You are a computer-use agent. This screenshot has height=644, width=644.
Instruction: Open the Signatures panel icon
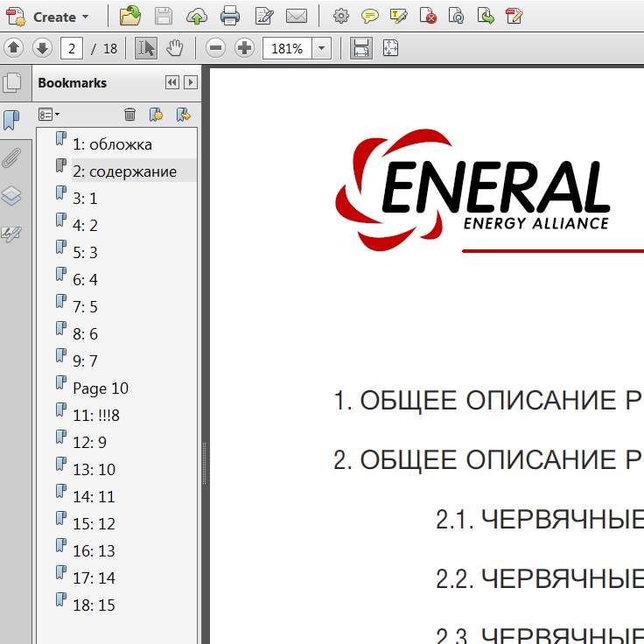11,234
